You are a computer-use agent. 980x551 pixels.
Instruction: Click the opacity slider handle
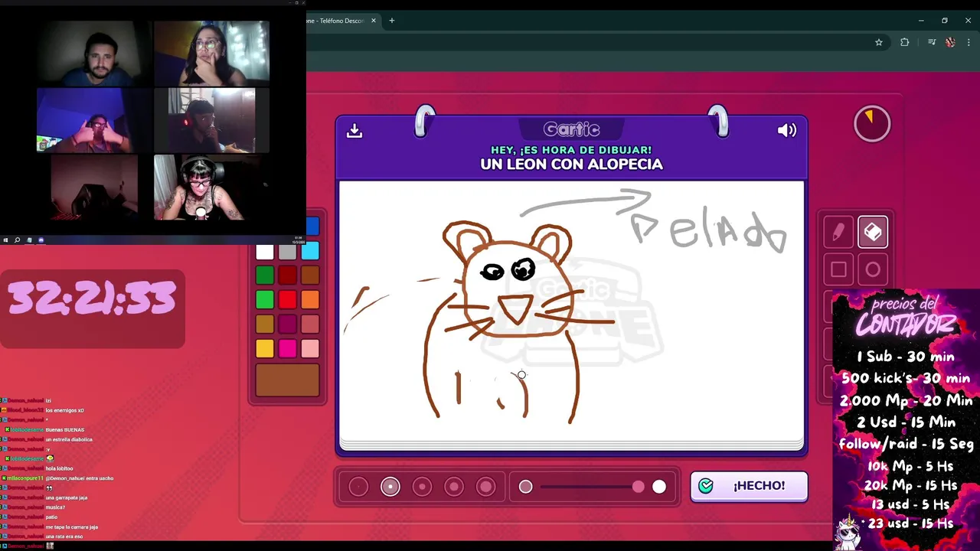[x=638, y=487]
